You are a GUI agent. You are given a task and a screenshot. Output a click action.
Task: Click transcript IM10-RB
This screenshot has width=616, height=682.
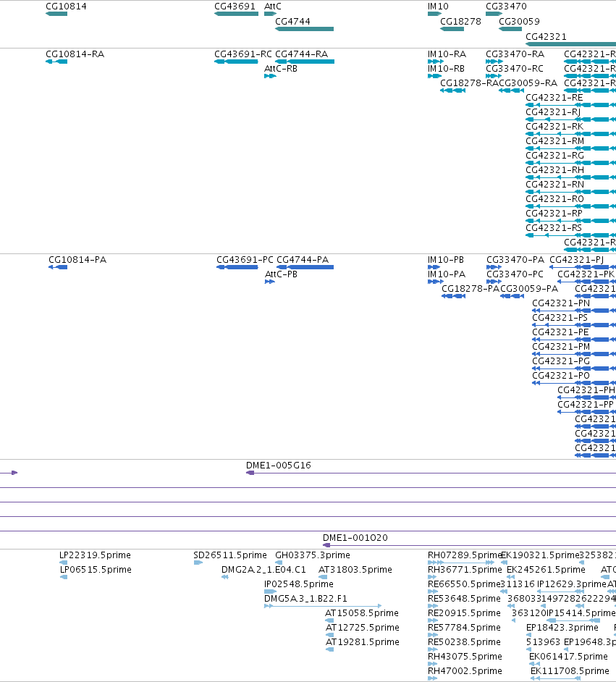coord(435,76)
